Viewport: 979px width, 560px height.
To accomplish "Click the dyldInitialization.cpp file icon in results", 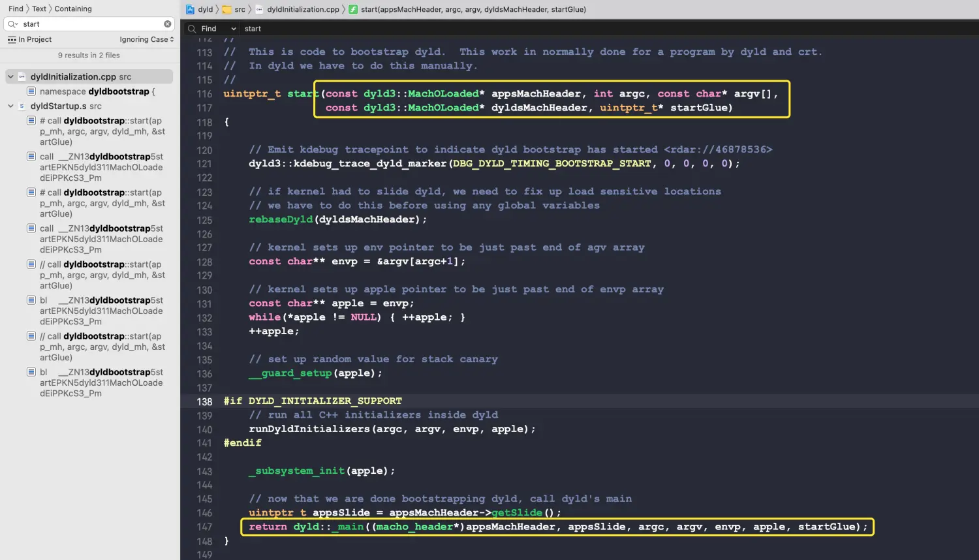I will [x=22, y=77].
